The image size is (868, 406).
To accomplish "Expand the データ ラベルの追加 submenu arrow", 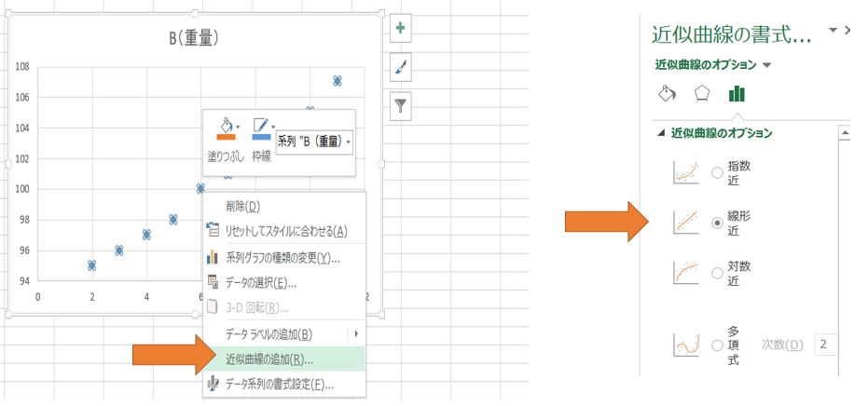I will click(356, 333).
